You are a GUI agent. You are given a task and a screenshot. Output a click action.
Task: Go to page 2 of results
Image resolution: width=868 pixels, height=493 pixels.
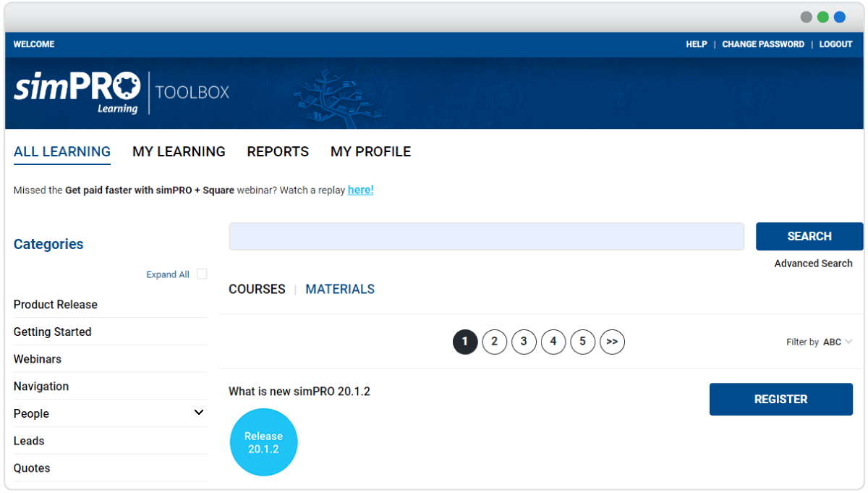coord(495,342)
